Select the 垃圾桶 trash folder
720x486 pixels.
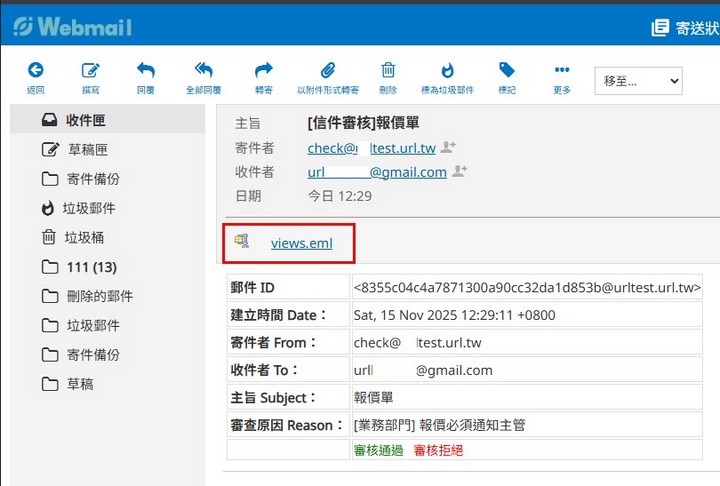(x=85, y=238)
